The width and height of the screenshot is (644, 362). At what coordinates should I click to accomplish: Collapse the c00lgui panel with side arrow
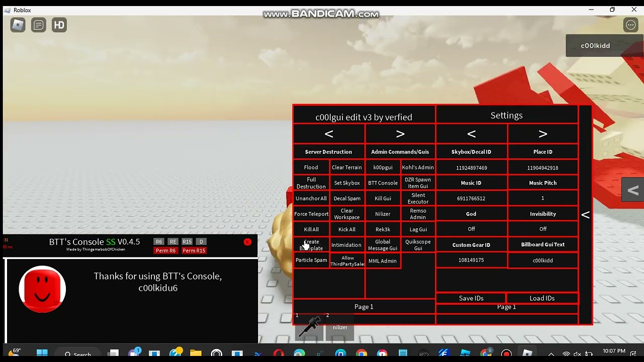586,215
